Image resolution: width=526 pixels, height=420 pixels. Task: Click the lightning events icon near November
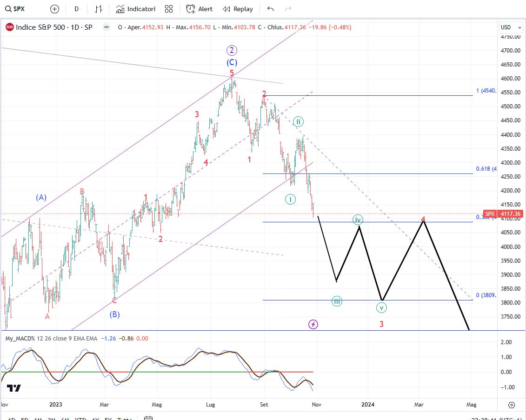313,324
